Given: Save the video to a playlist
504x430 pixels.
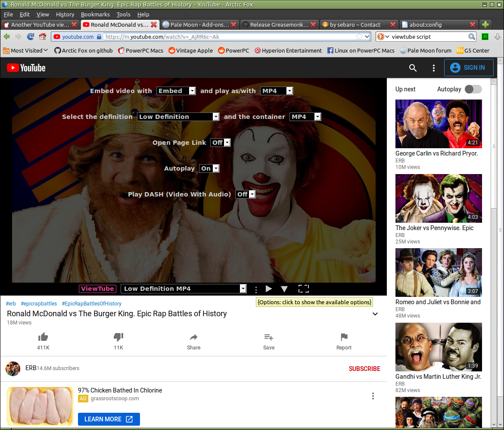Looking at the screenshot, I should coord(269,337).
